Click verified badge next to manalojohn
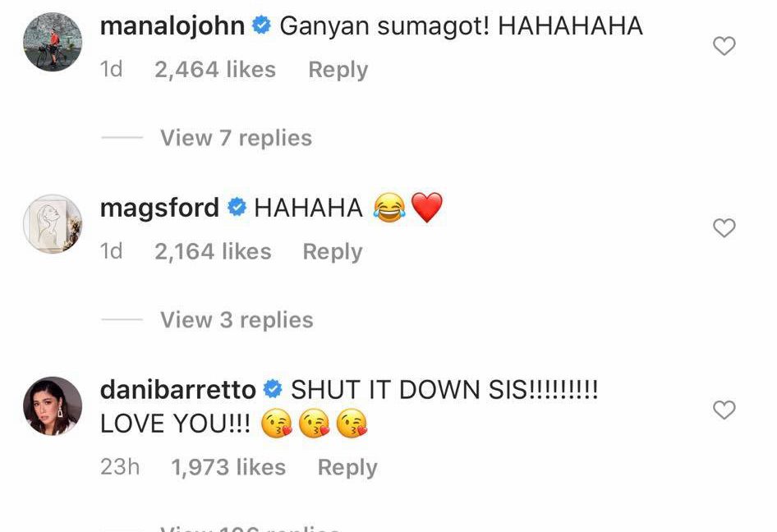 262,25
